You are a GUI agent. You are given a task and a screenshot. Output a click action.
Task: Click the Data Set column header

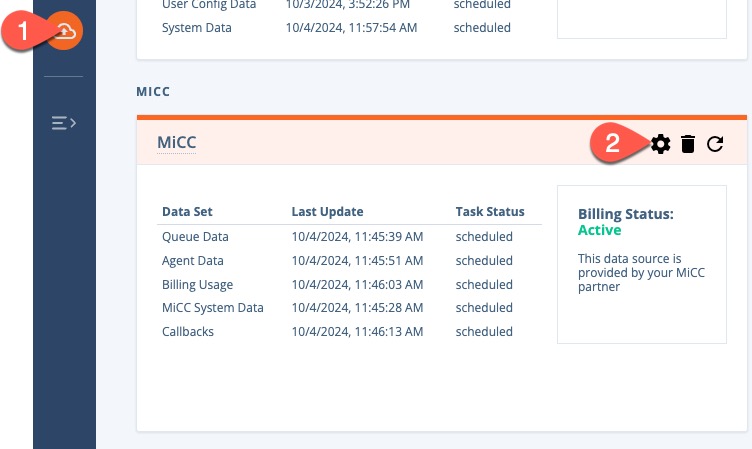[x=187, y=212]
